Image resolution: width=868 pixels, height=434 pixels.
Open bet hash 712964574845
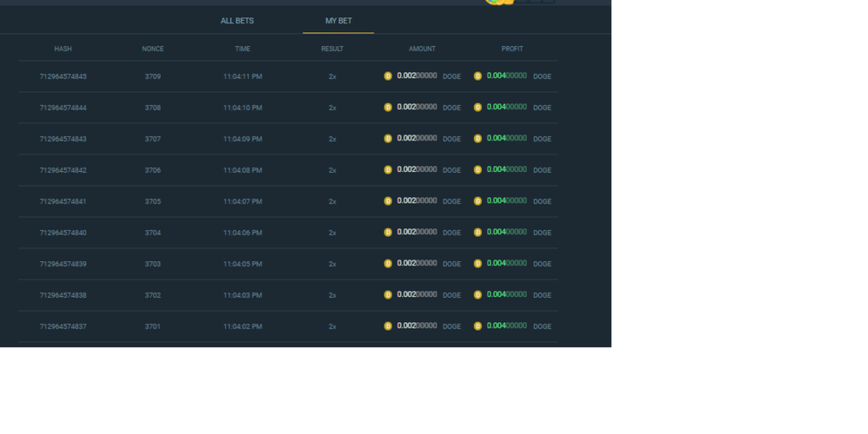63,76
